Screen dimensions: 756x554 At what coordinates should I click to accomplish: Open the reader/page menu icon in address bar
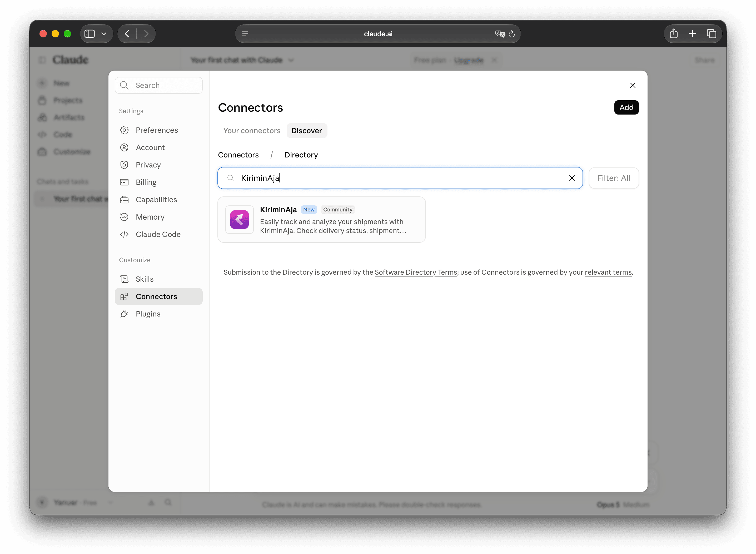tap(245, 34)
